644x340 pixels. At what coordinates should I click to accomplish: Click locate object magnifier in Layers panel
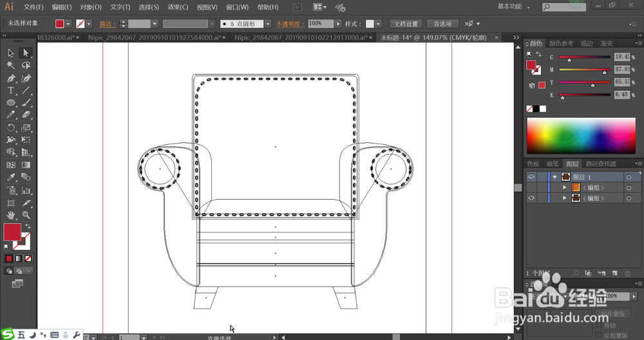(x=576, y=273)
